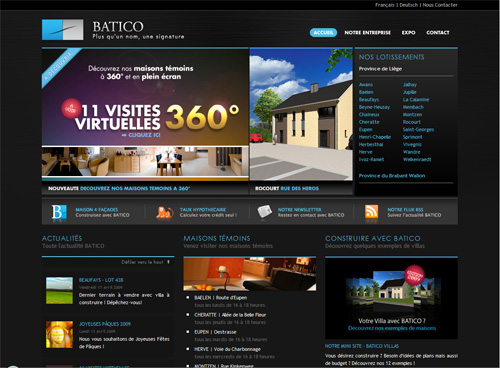Open the Rocourt lotissement link
The height and width of the screenshot is (368, 500).
(x=412, y=122)
